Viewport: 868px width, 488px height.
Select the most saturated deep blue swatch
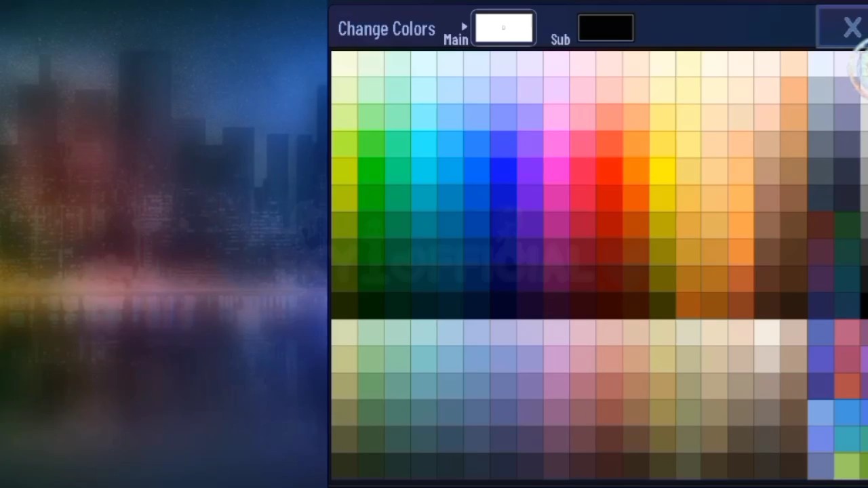tap(503, 171)
